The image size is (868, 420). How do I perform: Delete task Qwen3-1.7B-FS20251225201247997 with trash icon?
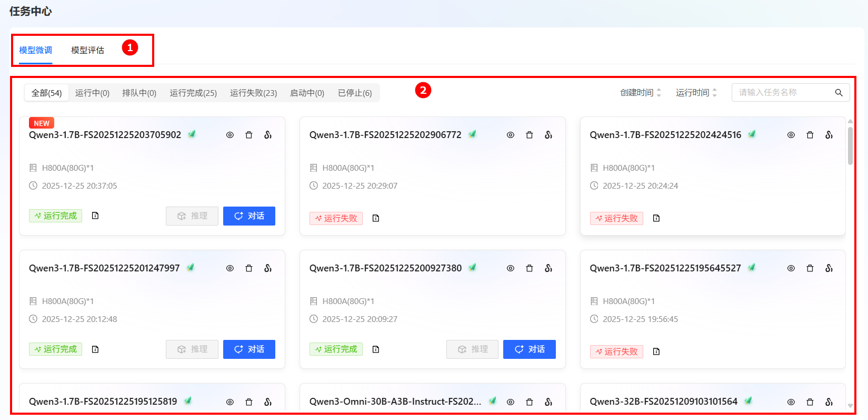(x=249, y=268)
